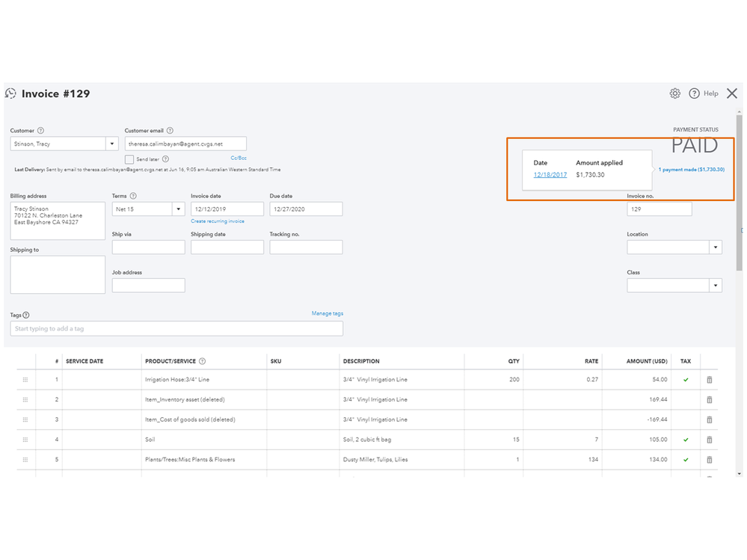The image size is (747, 560).
Task: Expand the Location dropdown
Action: [x=716, y=247]
